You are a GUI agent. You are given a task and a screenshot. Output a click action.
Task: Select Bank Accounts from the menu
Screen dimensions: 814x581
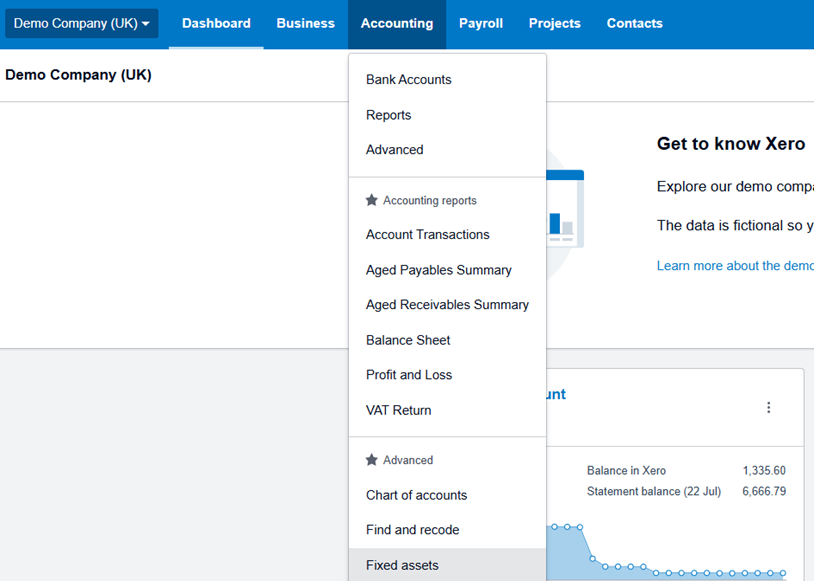click(x=408, y=80)
